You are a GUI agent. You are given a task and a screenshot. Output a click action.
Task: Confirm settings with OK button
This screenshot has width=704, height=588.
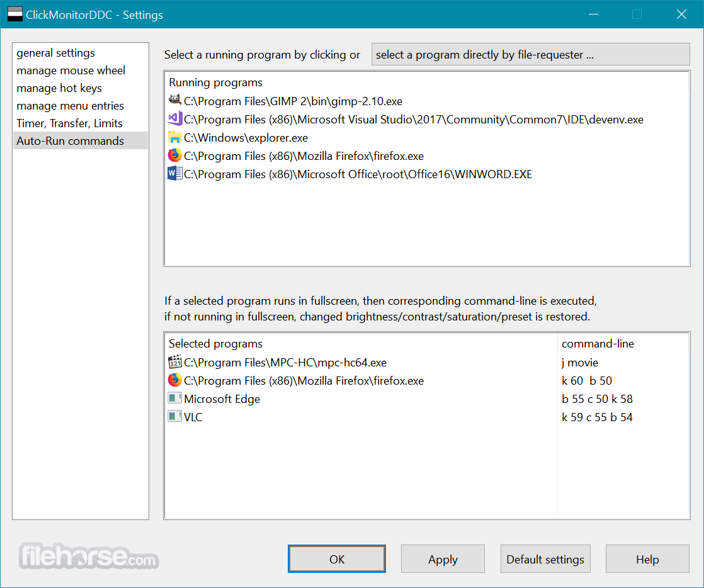[x=337, y=559]
